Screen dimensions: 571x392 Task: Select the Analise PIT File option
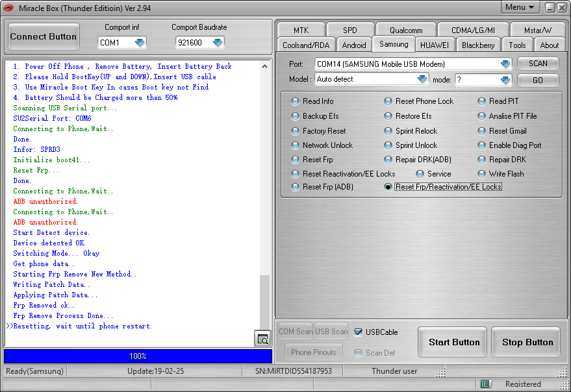click(x=481, y=116)
